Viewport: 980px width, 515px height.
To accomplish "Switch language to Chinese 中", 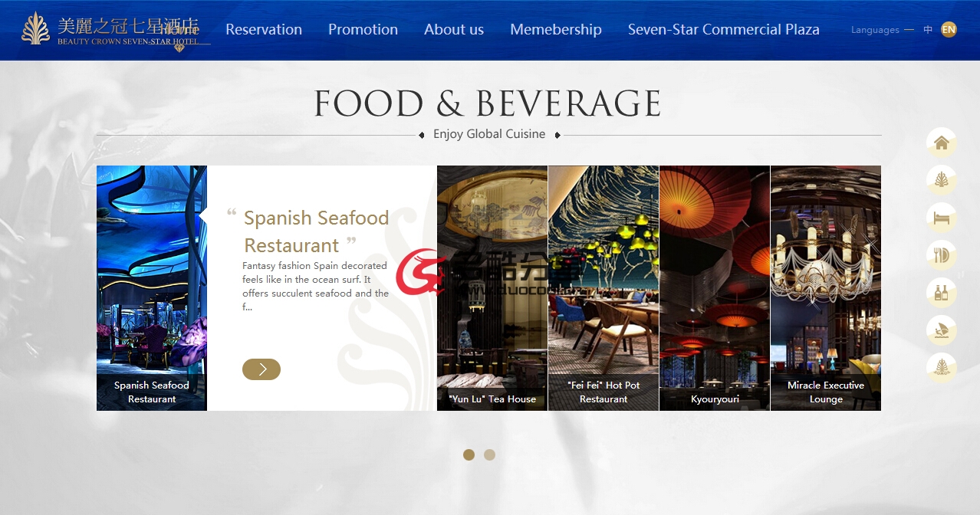I will pyautogui.click(x=928, y=30).
